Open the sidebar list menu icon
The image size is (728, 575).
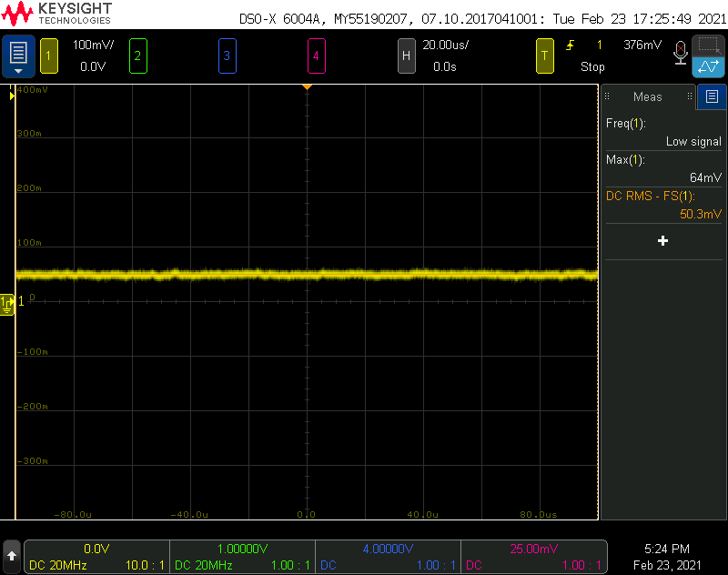click(x=712, y=96)
